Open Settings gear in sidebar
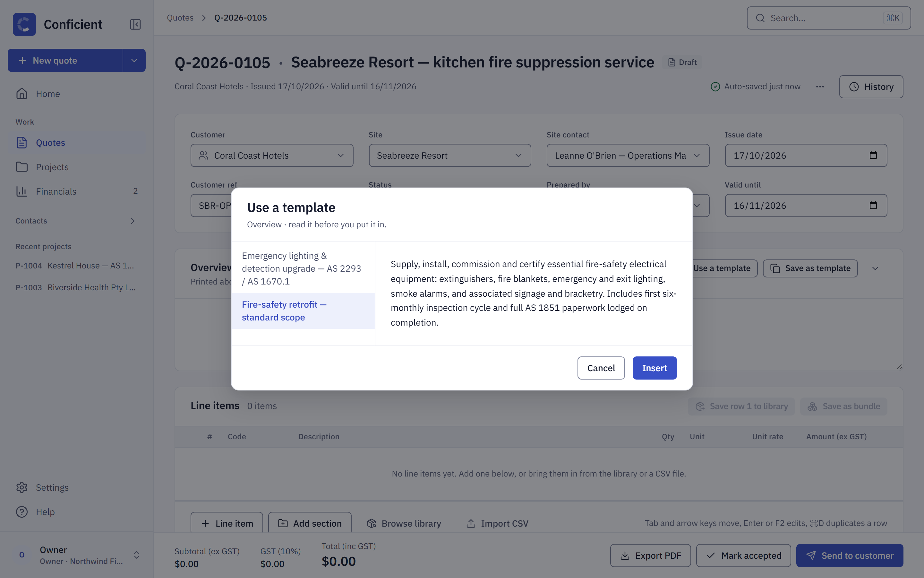Viewport: 924px width, 578px height. pos(76,487)
